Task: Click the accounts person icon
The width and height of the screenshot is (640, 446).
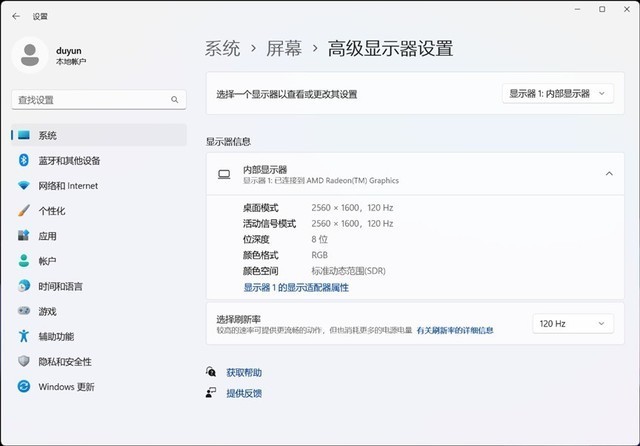Action: pyautogui.click(x=24, y=261)
